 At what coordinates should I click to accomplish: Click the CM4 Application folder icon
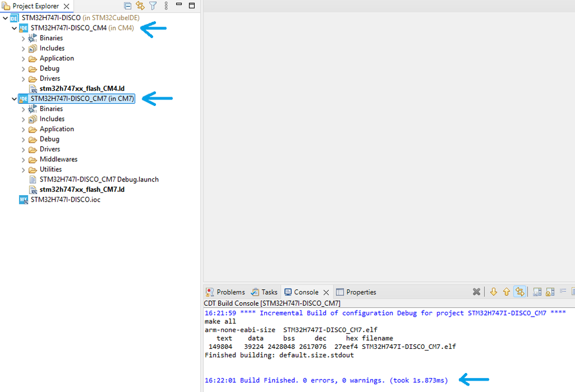(33, 59)
